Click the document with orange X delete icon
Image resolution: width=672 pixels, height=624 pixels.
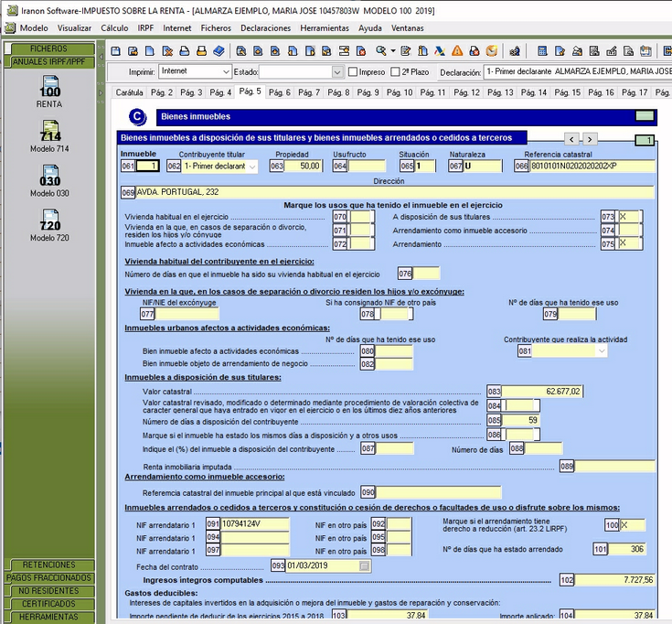167,51
